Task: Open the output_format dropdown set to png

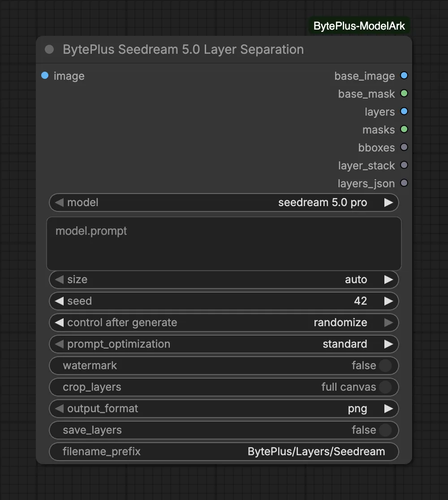Action: 224,409
